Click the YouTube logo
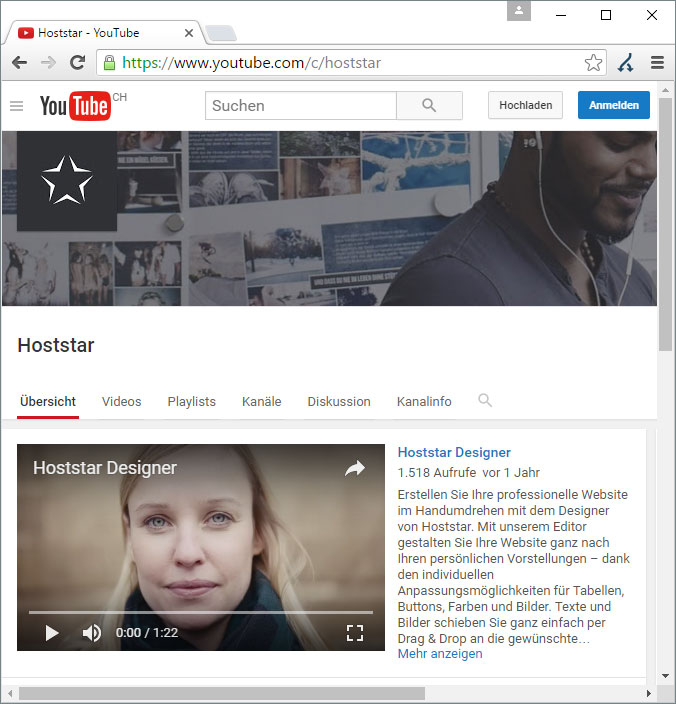Image resolution: width=676 pixels, height=704 pixels. (75, 106)
